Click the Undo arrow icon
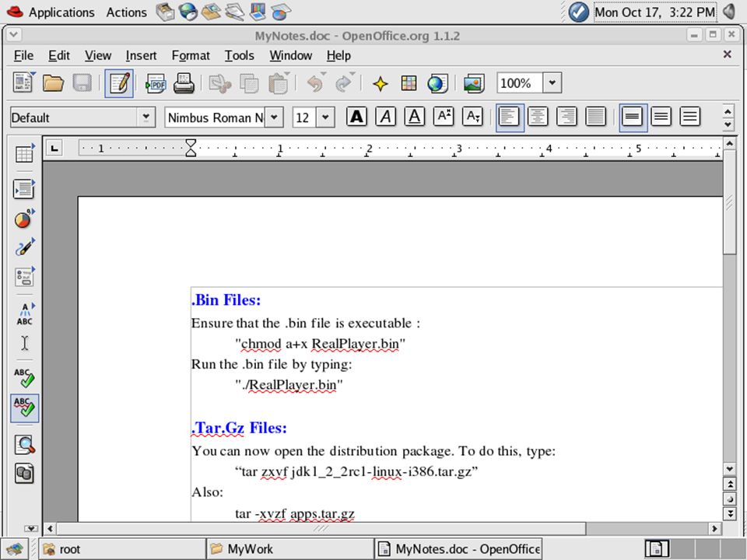Viewport: 747px width, 560px height. pos(315,83)
